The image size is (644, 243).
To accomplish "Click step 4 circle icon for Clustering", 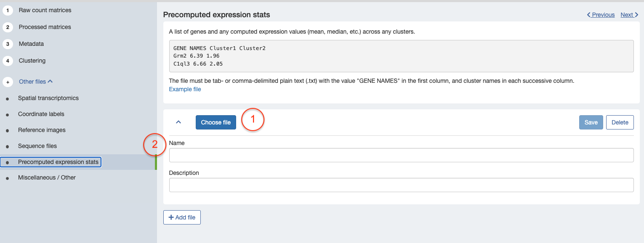I will 8,61.
